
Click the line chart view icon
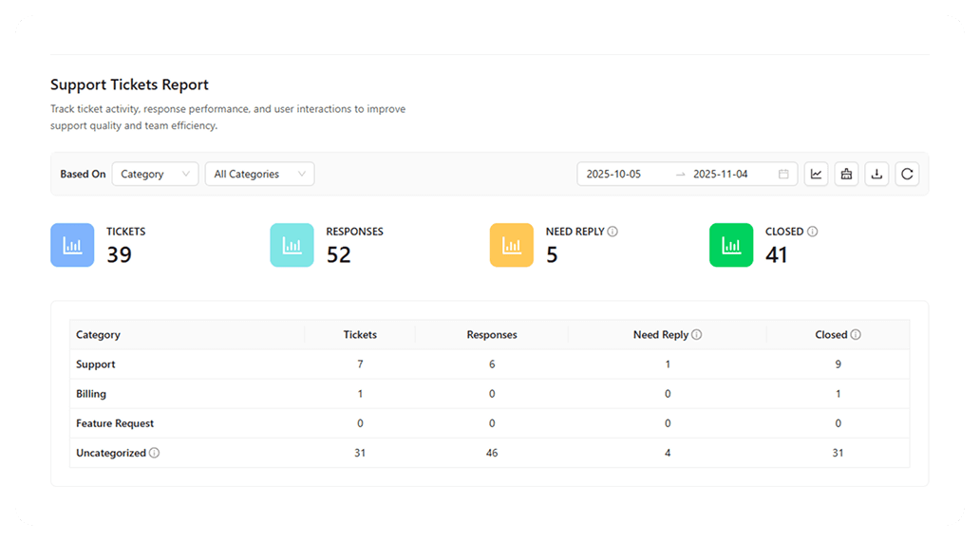pos(816,174)
